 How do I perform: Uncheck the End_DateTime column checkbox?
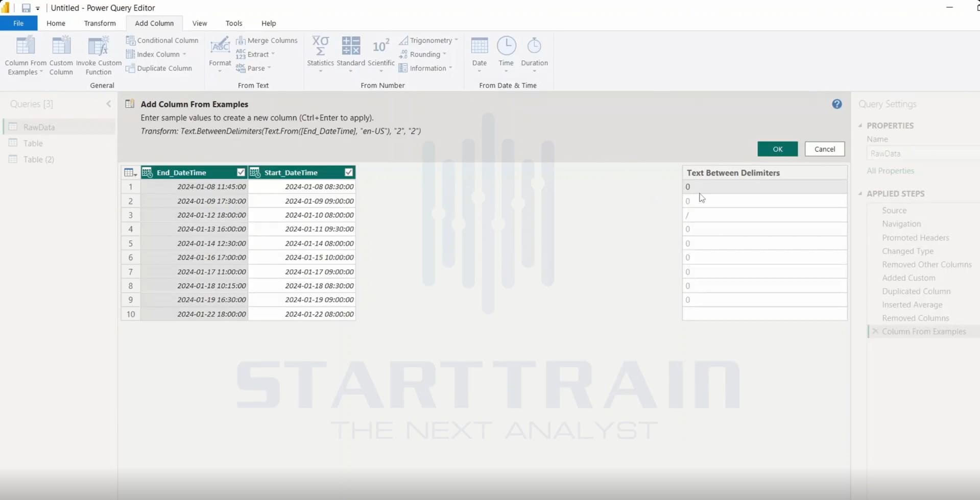(241, 172)
